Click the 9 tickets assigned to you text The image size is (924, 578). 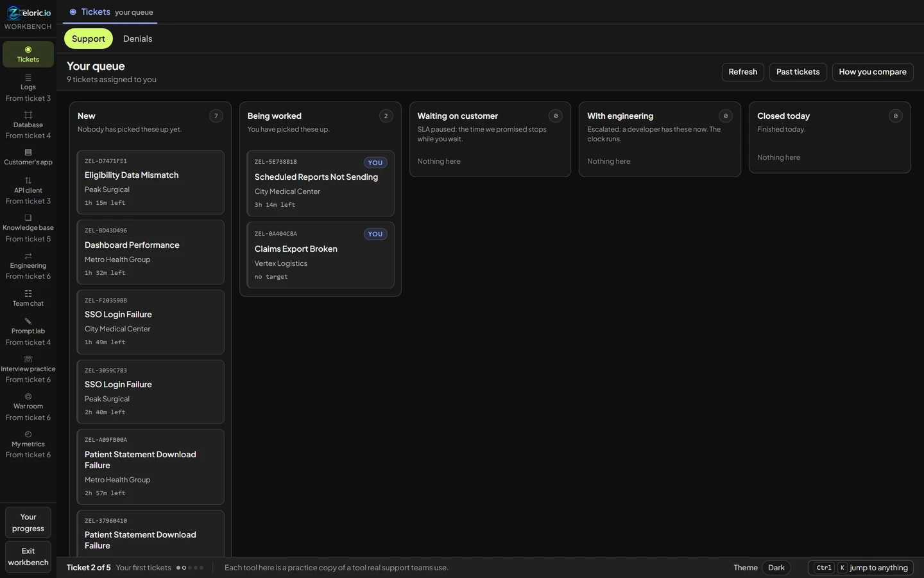(x=112, y=80)
